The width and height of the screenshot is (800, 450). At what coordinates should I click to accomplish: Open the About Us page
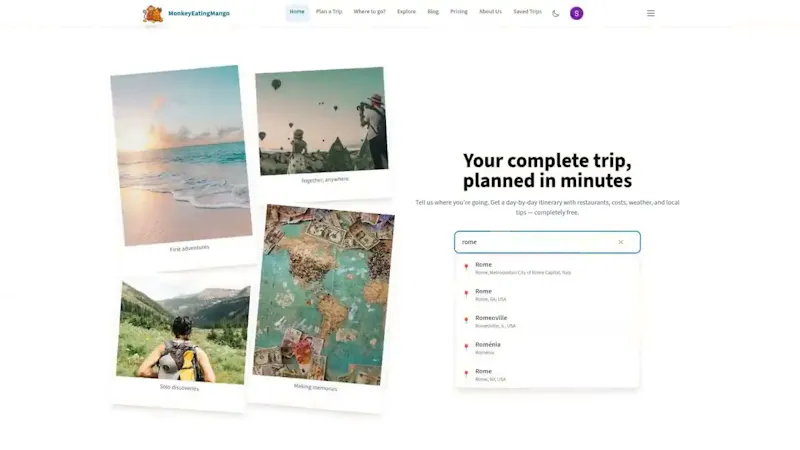[490, 12]
